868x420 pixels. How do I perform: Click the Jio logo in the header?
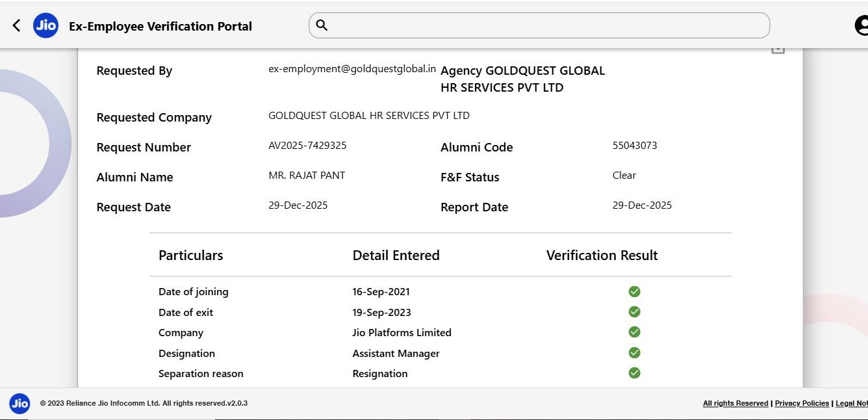click(45, 25)
